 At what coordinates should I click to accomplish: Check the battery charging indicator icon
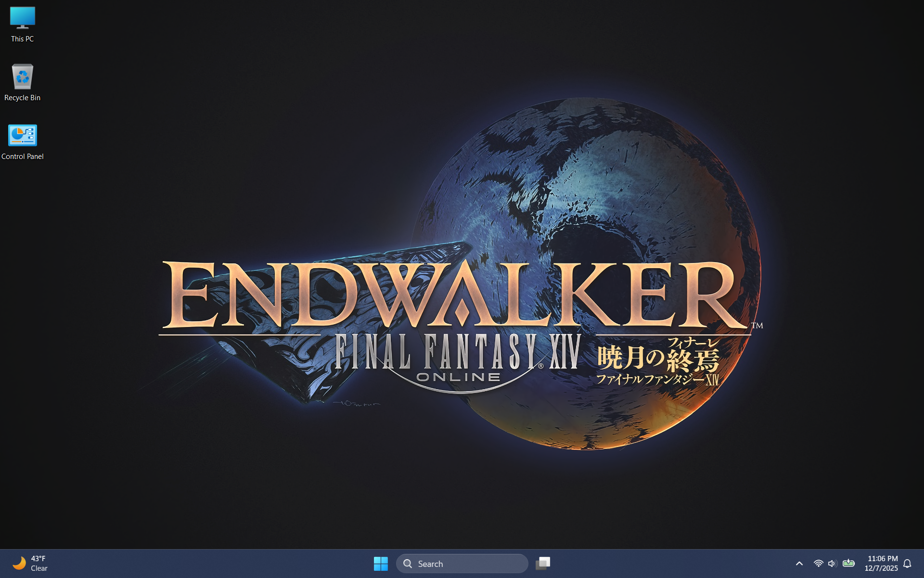849,563
